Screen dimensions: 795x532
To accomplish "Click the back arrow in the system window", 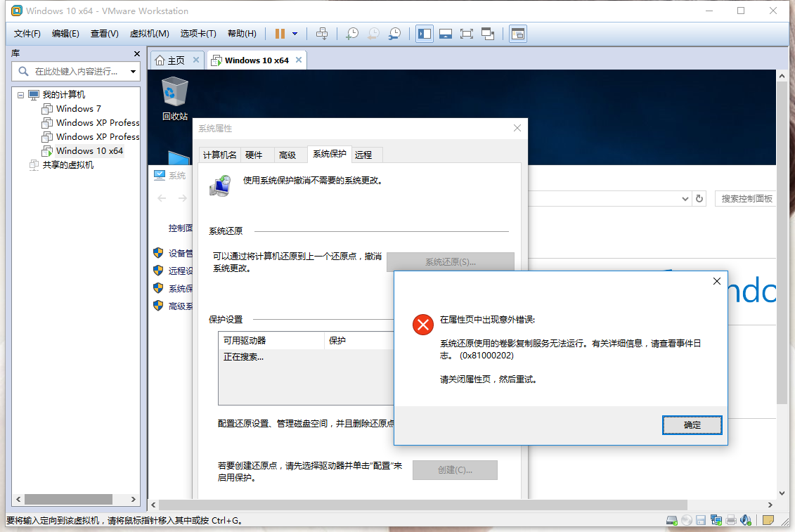I will coord(162,198).
